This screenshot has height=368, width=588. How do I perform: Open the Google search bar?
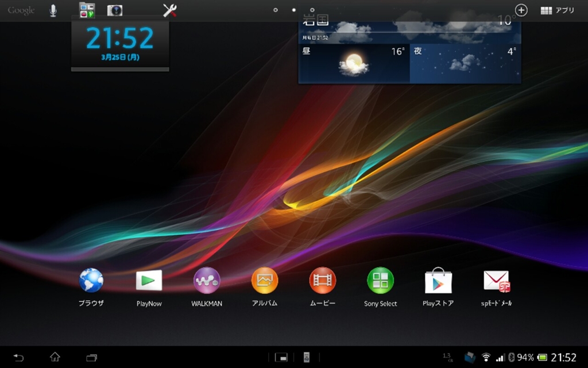pos(21,10)
